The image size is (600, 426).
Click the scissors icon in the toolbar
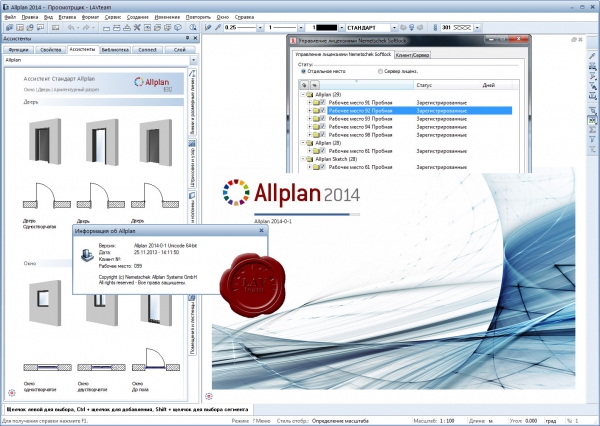click(137, 28)
